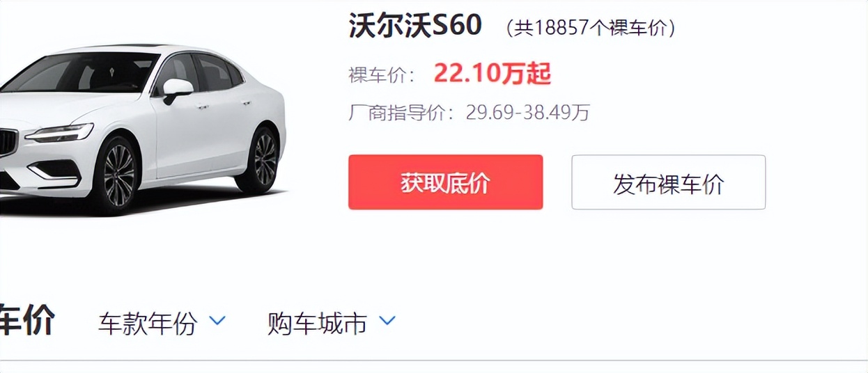This screenshot has height=373, width=868.
Task: Click the blue chevron beside 车款年份
Action: point(217,321)
